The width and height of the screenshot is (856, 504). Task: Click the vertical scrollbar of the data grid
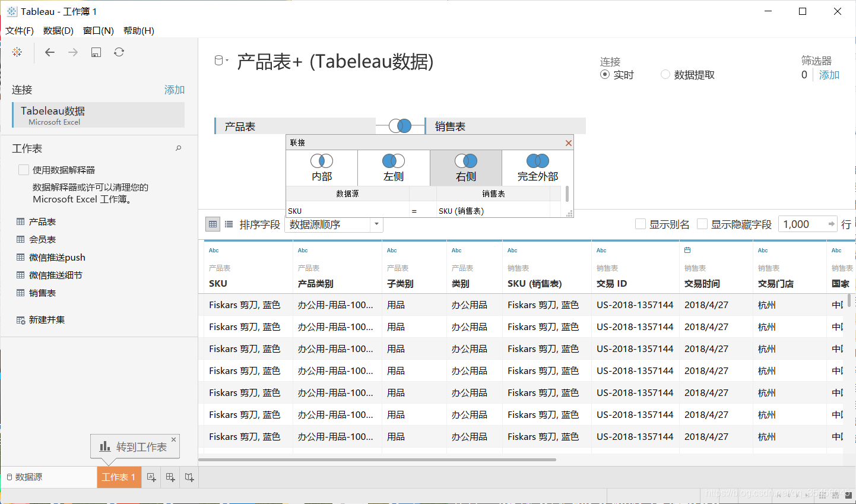coord(849,300)
